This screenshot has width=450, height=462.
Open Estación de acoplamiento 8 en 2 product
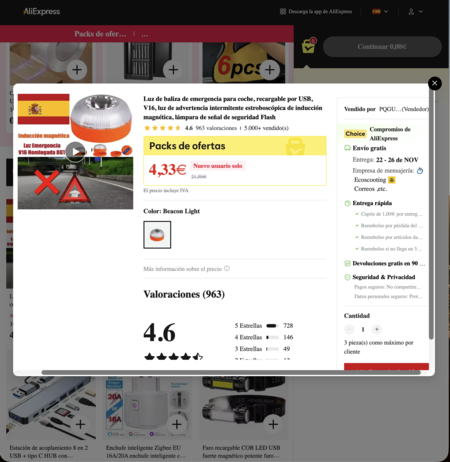pos(49,451)
